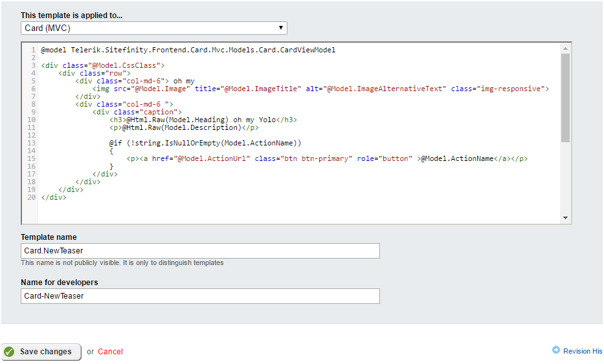
Task: Open the 'Card (MVC)' template dropdown
Action: [153, 28]
